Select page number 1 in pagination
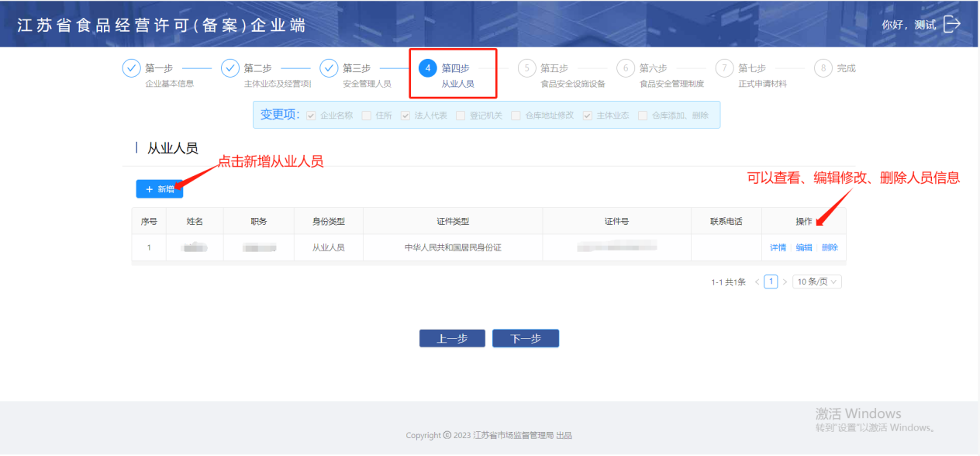Screen dimensions: 980x456 (x=771, y=282)
